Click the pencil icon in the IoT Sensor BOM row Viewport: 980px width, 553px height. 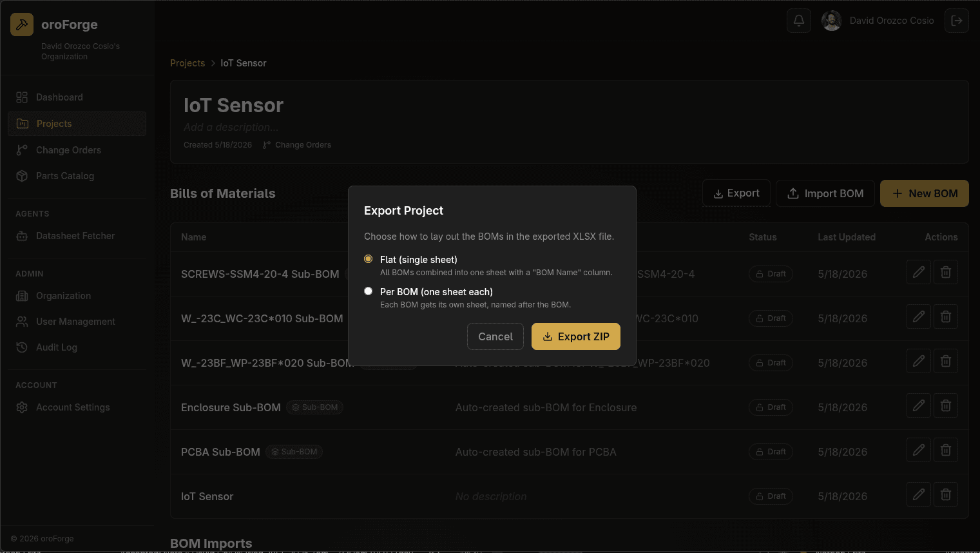click(919, 494)
